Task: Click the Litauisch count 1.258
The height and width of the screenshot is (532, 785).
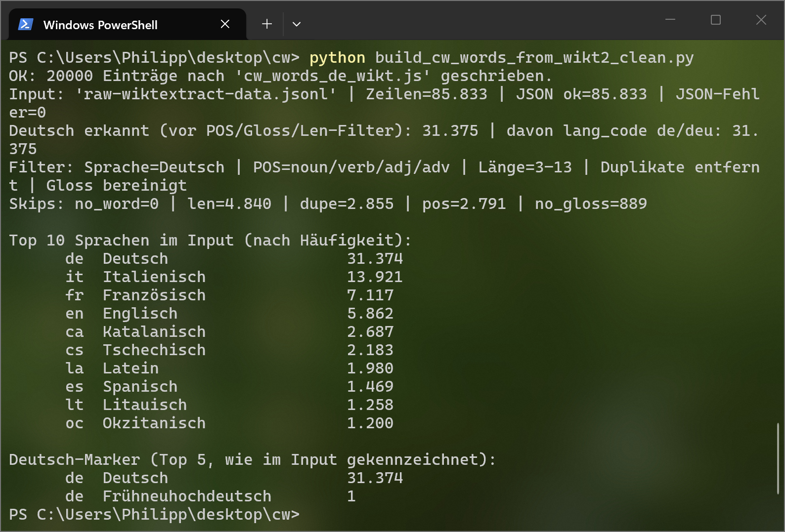Action: [370, 405]
